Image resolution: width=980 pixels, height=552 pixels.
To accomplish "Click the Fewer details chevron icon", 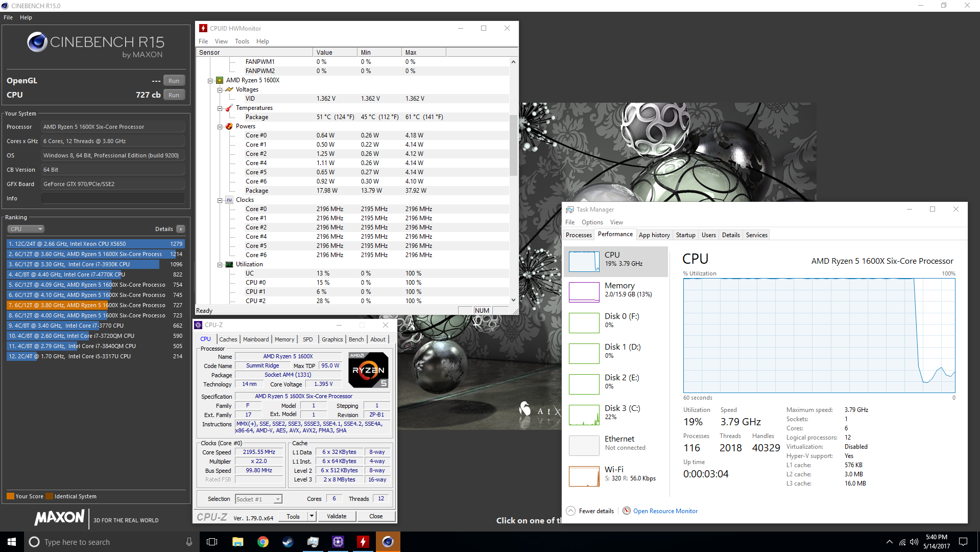I will point(571,511).
